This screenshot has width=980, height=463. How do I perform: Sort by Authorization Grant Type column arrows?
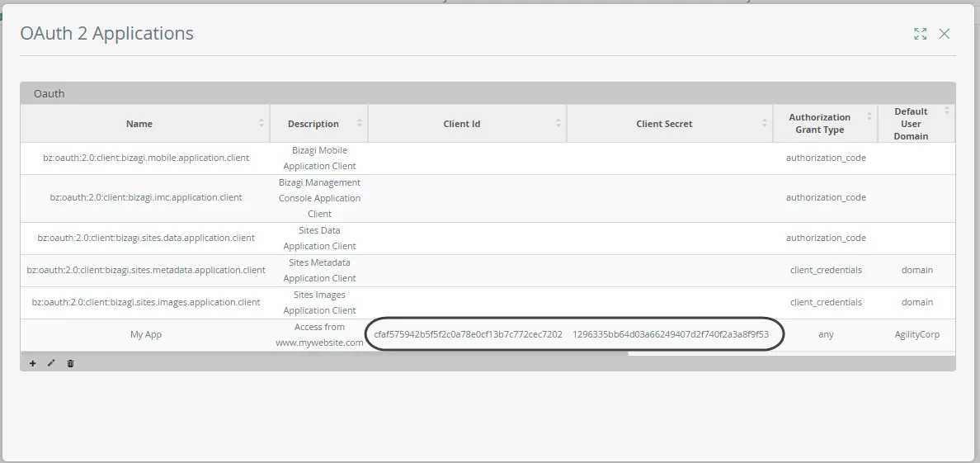[x=869, y=116]
